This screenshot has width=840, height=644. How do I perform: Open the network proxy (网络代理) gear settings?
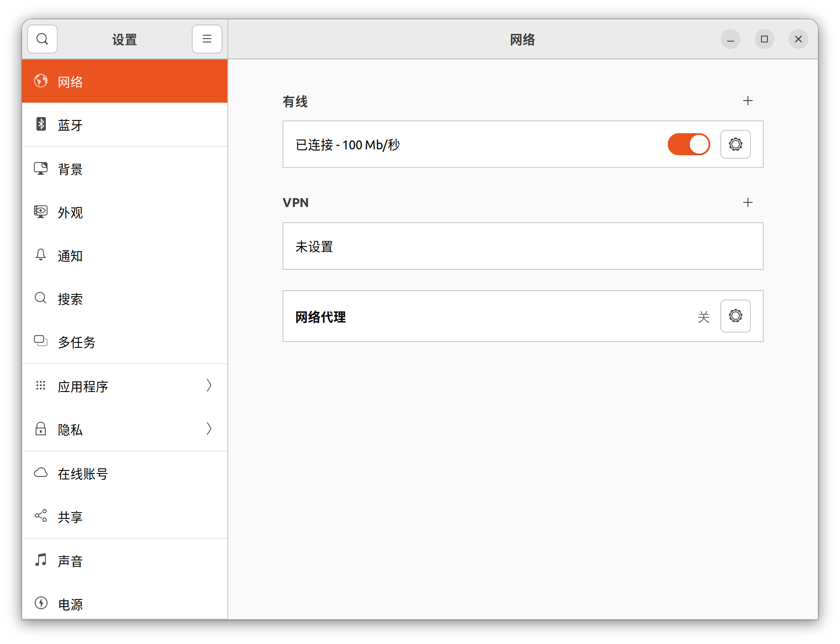click(x=735, y=316)
